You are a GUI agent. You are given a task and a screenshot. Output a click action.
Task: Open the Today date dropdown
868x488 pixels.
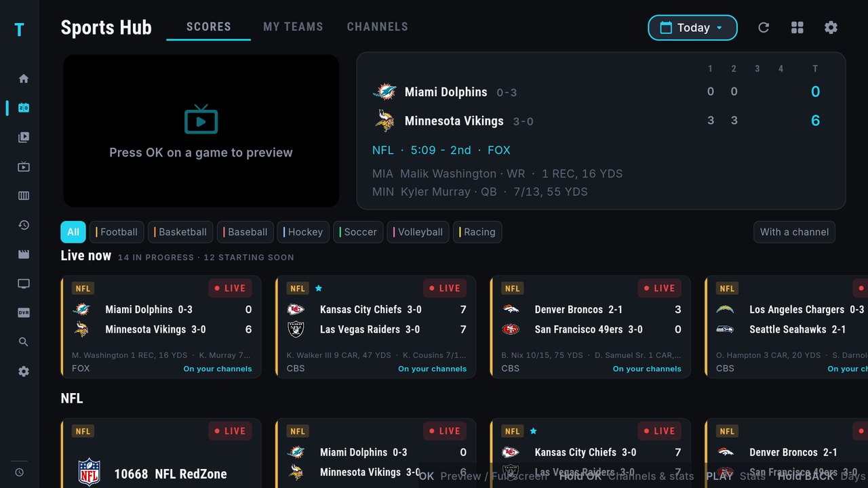click(x=692, y=28)
